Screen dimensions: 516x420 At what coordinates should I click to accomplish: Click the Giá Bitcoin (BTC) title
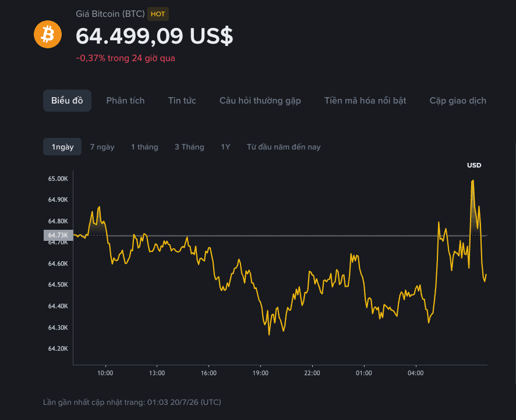click(x=110, y=14)
